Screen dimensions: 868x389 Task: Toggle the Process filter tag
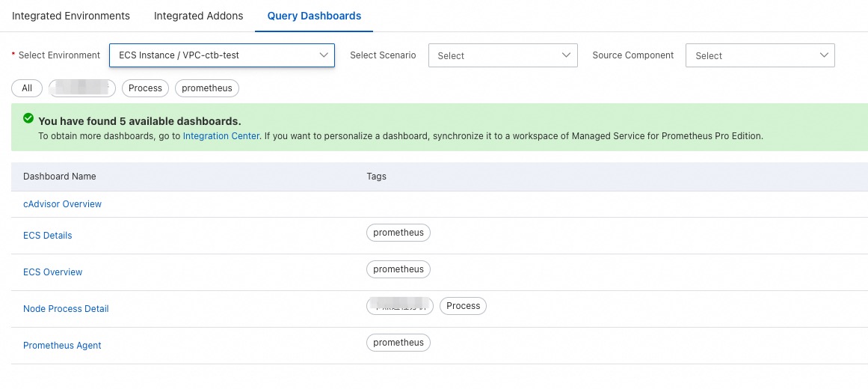145,88
